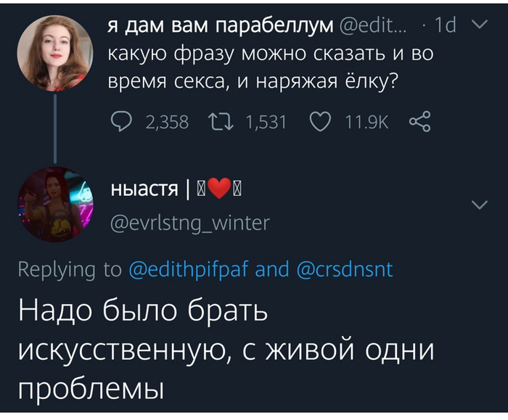Open the avatar of the evrlstng_winter reply
Image resolution: width=508 pixels, height=420 pixels.
coord(54,205)
